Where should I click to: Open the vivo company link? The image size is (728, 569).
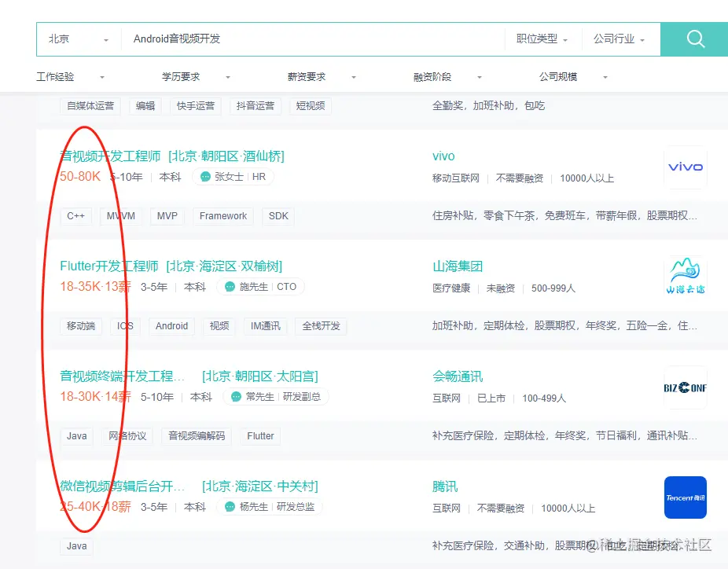(x=443, y=156)
